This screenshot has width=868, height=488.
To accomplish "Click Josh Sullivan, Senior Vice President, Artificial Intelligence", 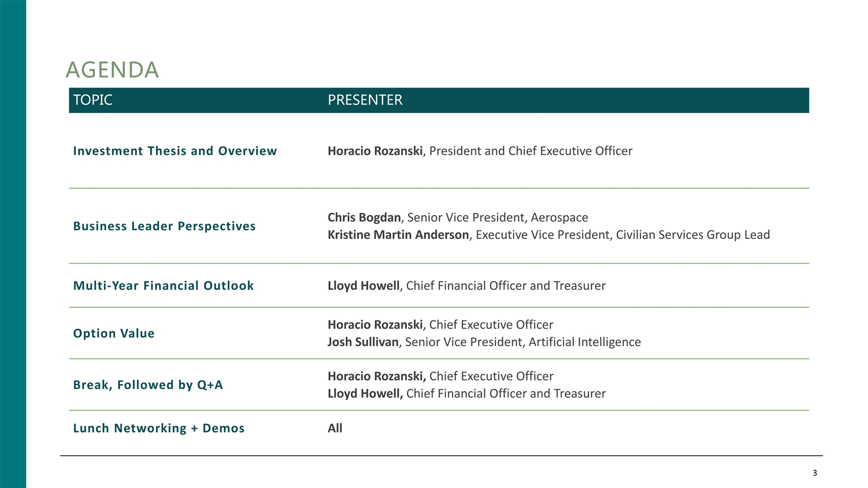I will [484, 342].
